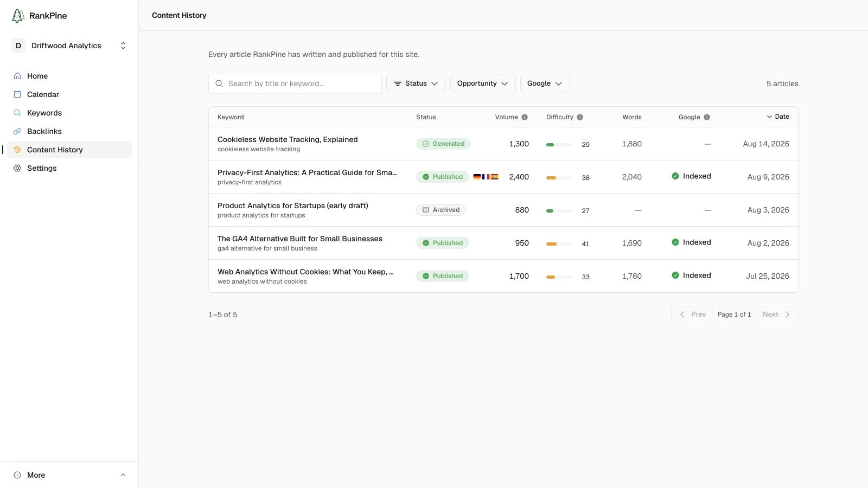Click the Published badge on Web Analytics row
The height and width of the screenshot is (488, 868).
(443, 276)
